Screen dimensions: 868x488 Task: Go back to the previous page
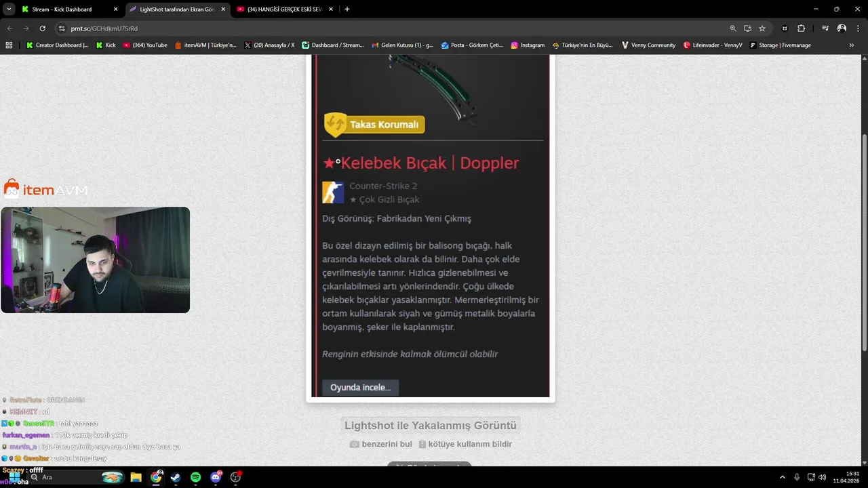pos(9,28)
